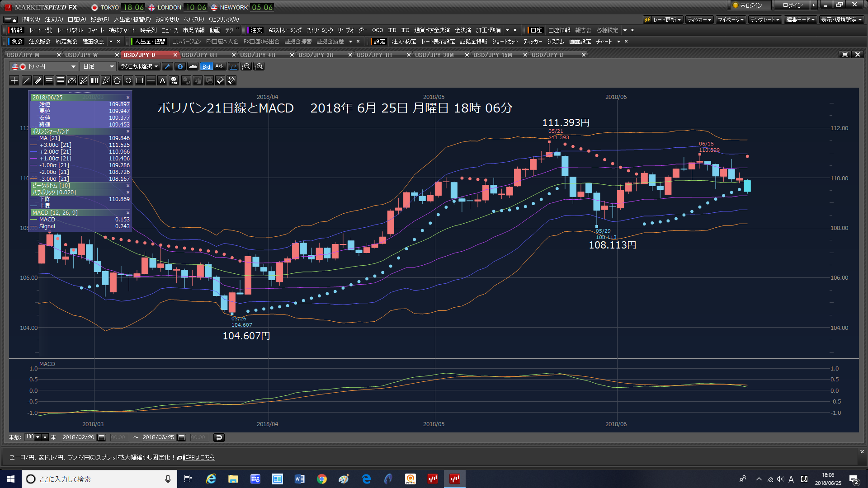
Task: Click 全決済 close-all button
Action: pos(463,30)
